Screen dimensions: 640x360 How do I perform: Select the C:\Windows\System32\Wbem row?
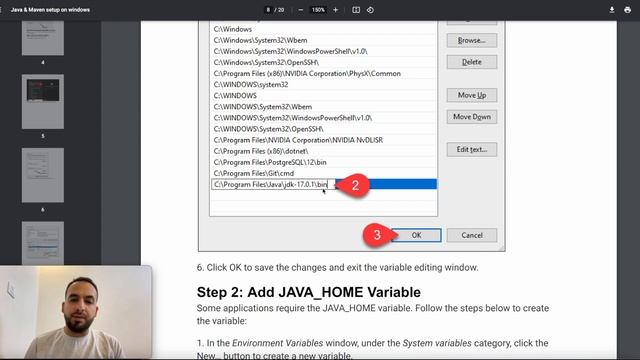[x=323, y=40]
